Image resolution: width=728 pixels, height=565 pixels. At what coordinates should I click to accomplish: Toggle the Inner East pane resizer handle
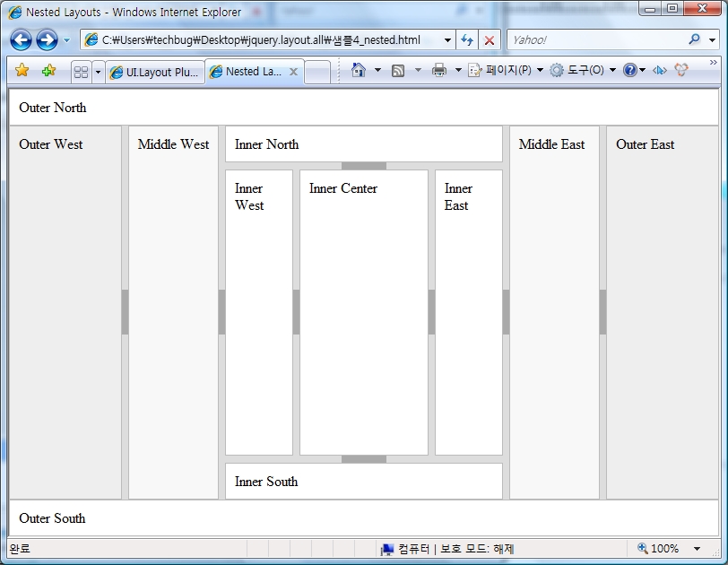pyautogui.click(x=431, y=312)
